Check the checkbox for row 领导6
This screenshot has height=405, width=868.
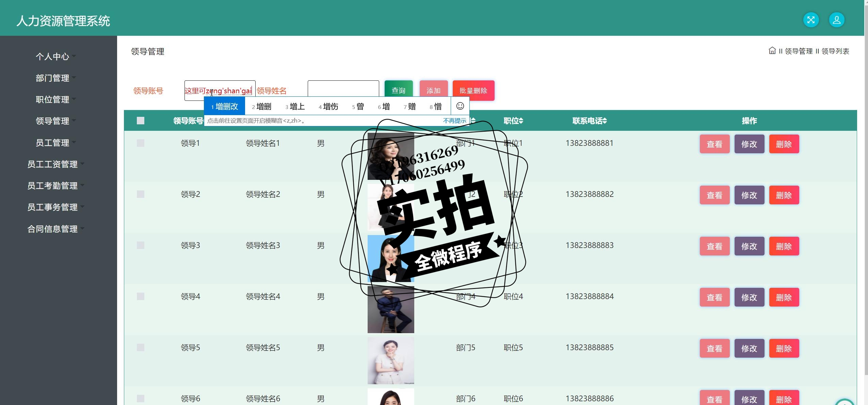coord(141,399)
